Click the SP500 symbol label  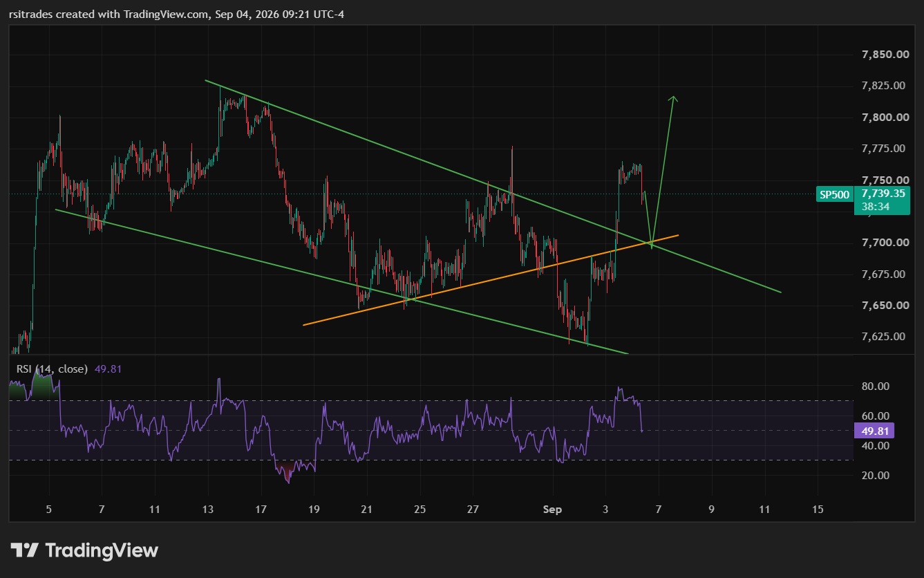click(x=834, y=194)
